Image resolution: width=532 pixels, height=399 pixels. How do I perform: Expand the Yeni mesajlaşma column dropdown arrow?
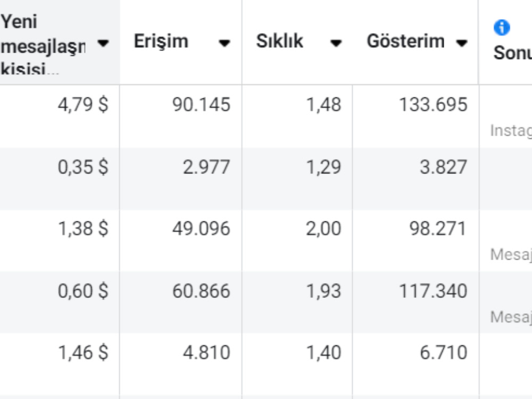103,43
